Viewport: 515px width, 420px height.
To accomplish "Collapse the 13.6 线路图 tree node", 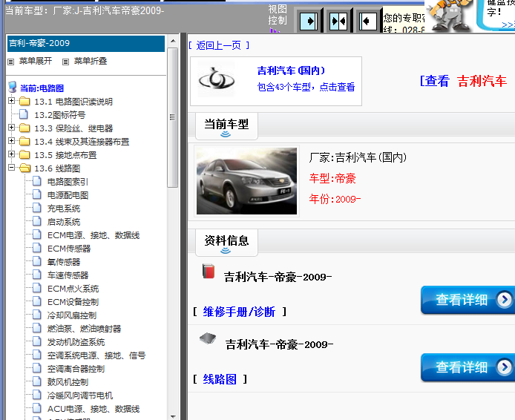I will [11, 168].
